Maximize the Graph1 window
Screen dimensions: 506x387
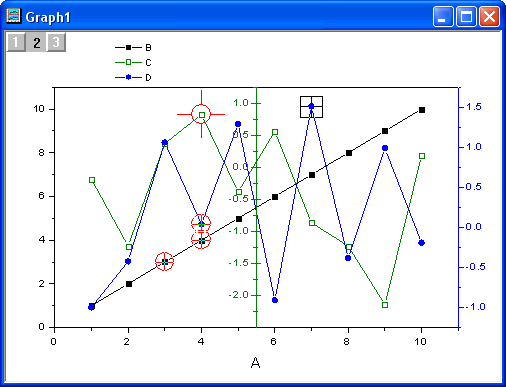(x=466, y=16)
